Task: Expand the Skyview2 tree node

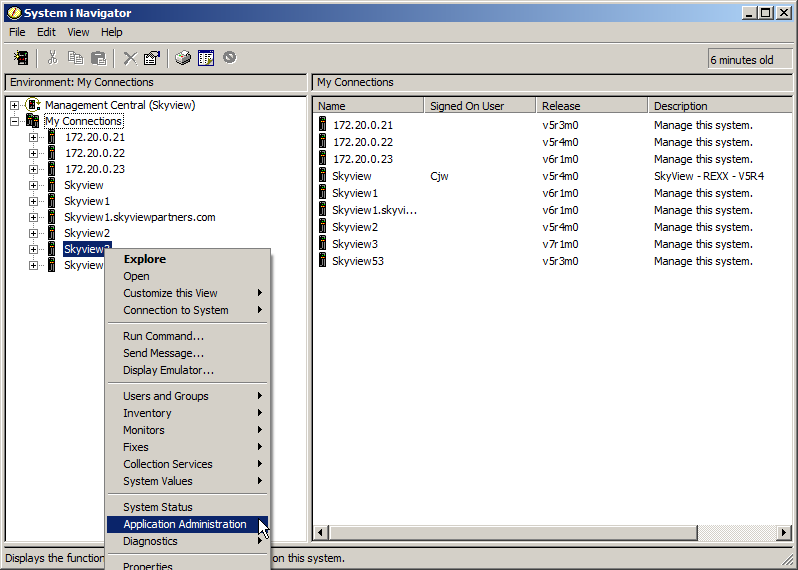Action: (33, 234)
